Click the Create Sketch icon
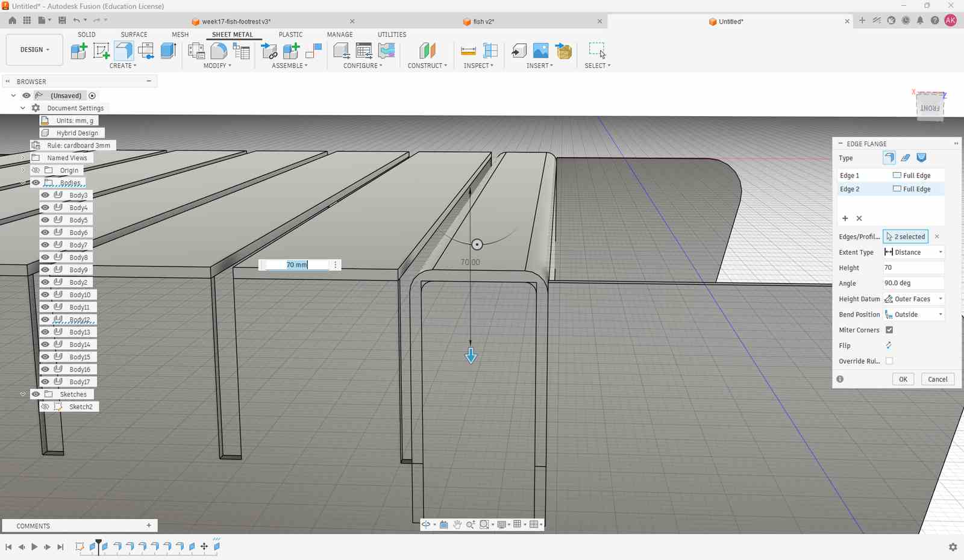The height and width of the screenshot is (560, 964). [x=101, y=51]
